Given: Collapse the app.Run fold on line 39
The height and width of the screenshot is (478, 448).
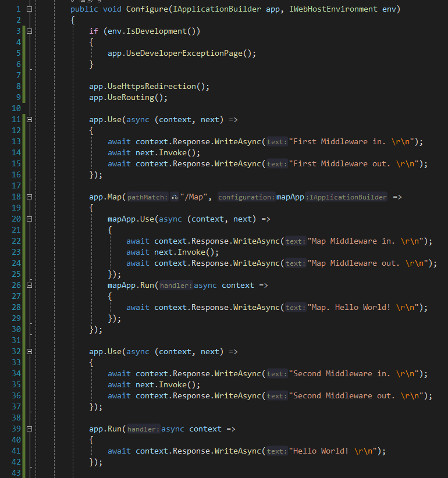Looking at the screenshot, I should [29, 429].
